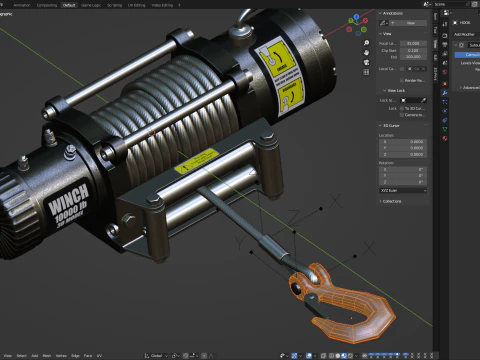Screen dimensions: 480x360
Task: Open the Select menu in viewport footer
Action: click(21, 356)
